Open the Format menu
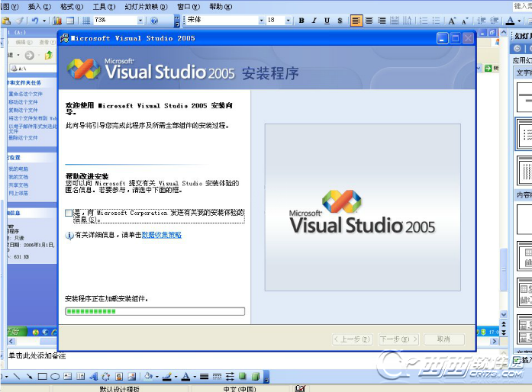The height and width of the screenshot is (392, 532). click(x=73, y=6)
